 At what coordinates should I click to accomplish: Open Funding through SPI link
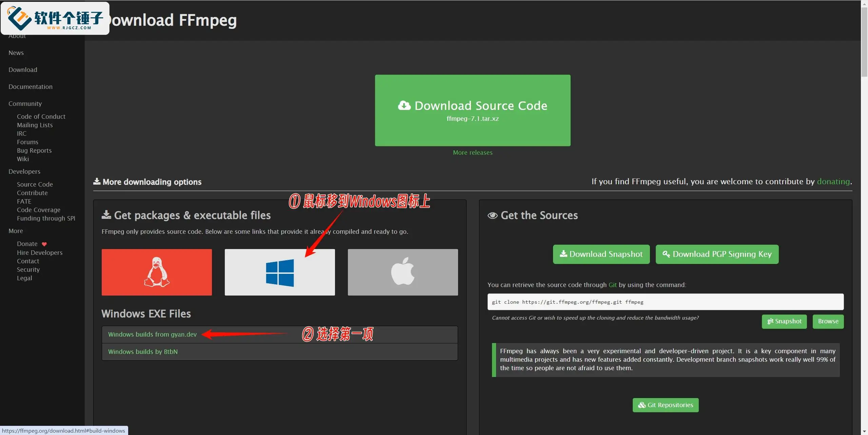point(46,219)
